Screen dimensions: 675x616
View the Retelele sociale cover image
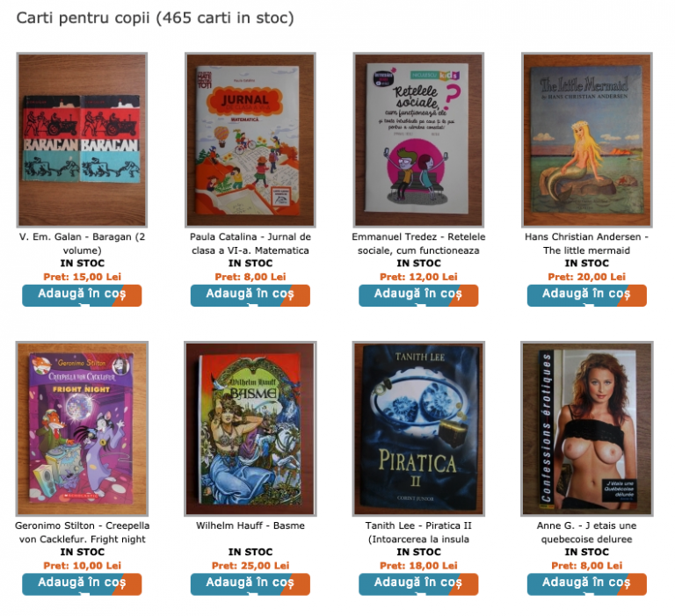tap(418, 140)
